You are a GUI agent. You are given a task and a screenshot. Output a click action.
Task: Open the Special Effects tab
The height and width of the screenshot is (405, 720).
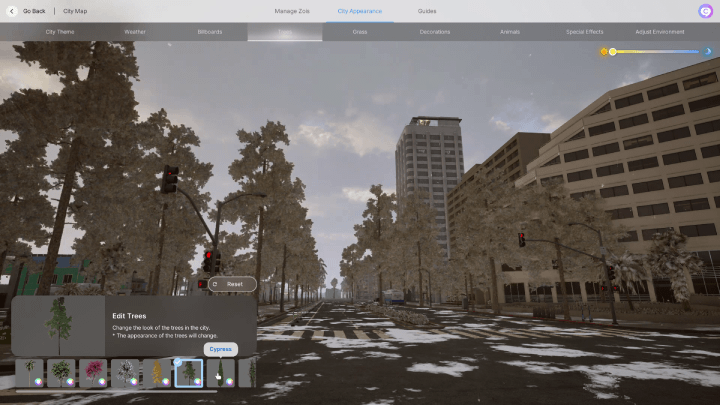point(584,32)
